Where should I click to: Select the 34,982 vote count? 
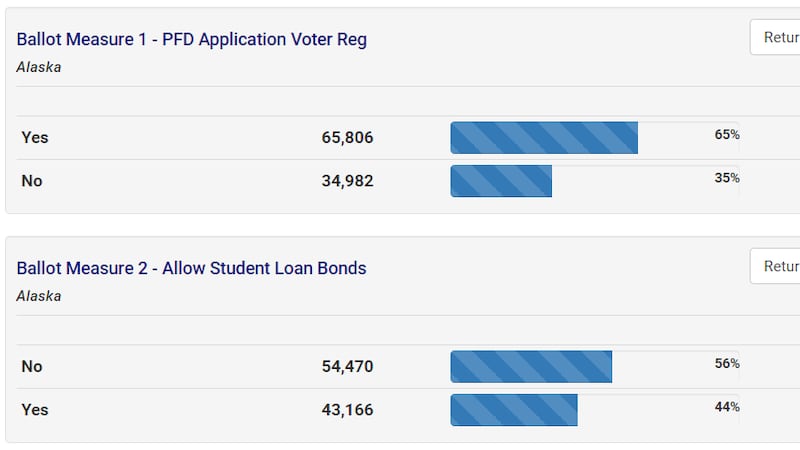(x=347, y=181)
